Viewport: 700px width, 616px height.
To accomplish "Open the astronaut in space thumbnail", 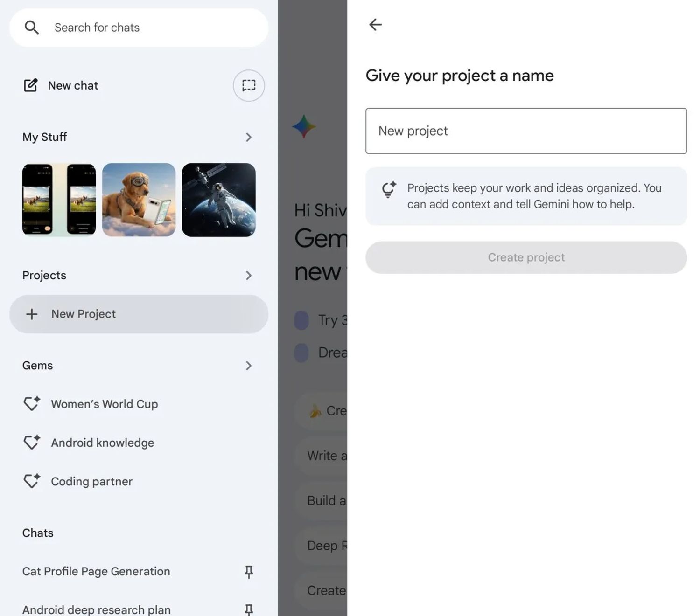I will click(218, 200).
